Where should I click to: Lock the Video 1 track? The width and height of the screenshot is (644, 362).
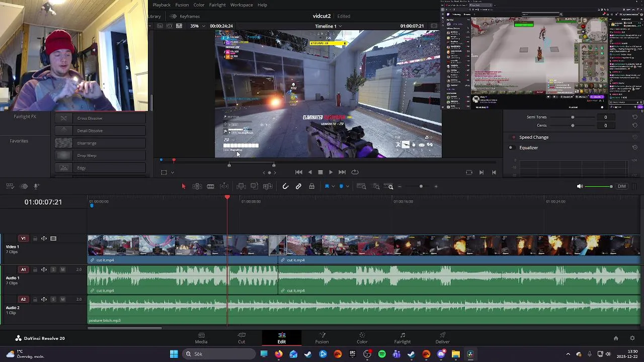point(35,239)
